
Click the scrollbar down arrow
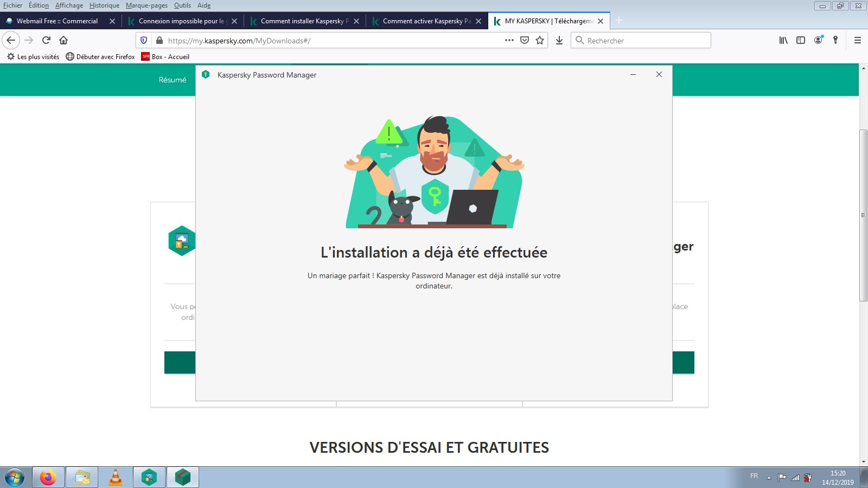[x=863, y=462]
